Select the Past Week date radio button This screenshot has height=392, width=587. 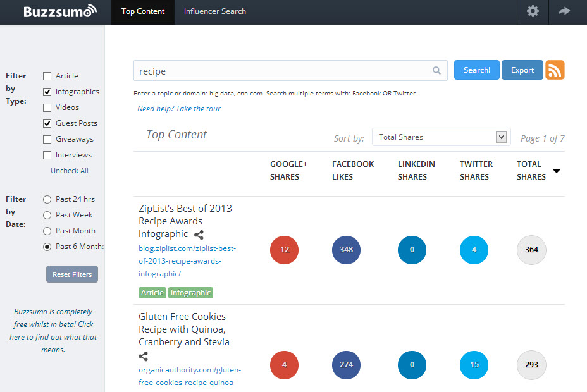coord(47,215)
